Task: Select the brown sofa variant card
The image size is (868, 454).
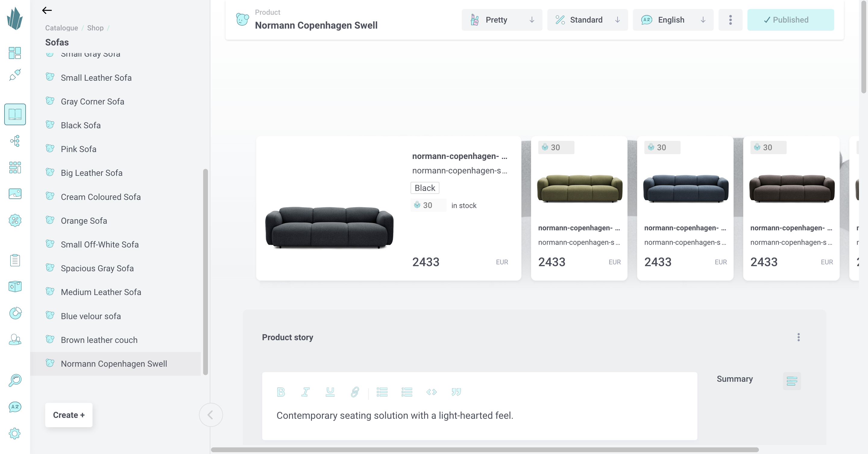Action: [x=791, y=208]
